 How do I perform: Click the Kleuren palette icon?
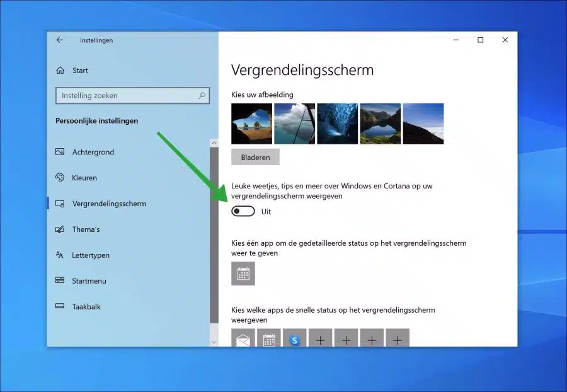pyautogui.click(x=60, y=178)
